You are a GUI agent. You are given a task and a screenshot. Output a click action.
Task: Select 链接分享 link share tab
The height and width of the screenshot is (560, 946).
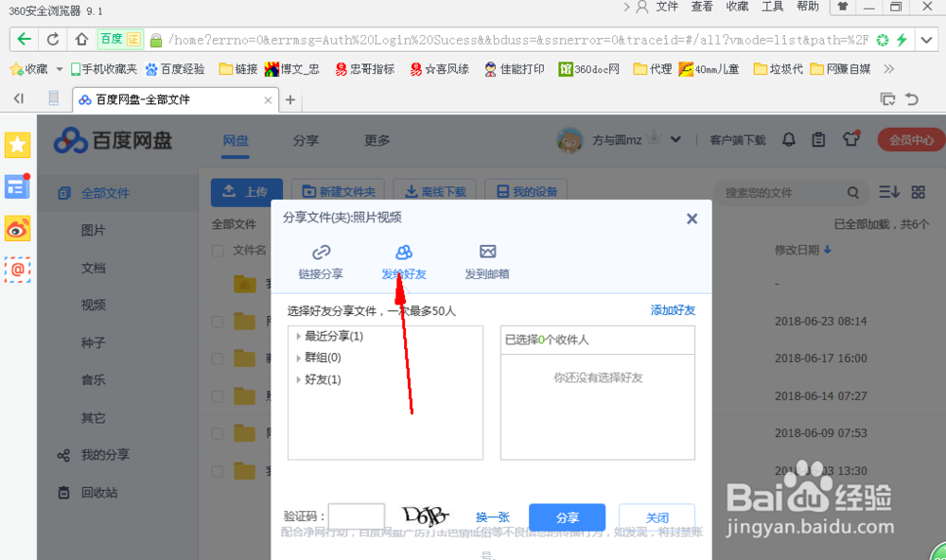pyautogui.click(x=321, y=262)
